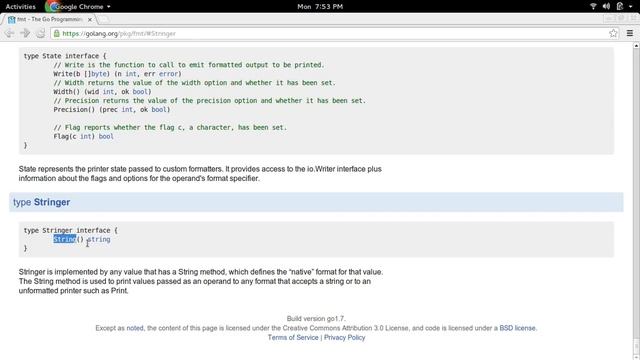This screenshot has width=640, height=360.
Task: Open Chrome hamburger menu
Action: pos(630,33)
